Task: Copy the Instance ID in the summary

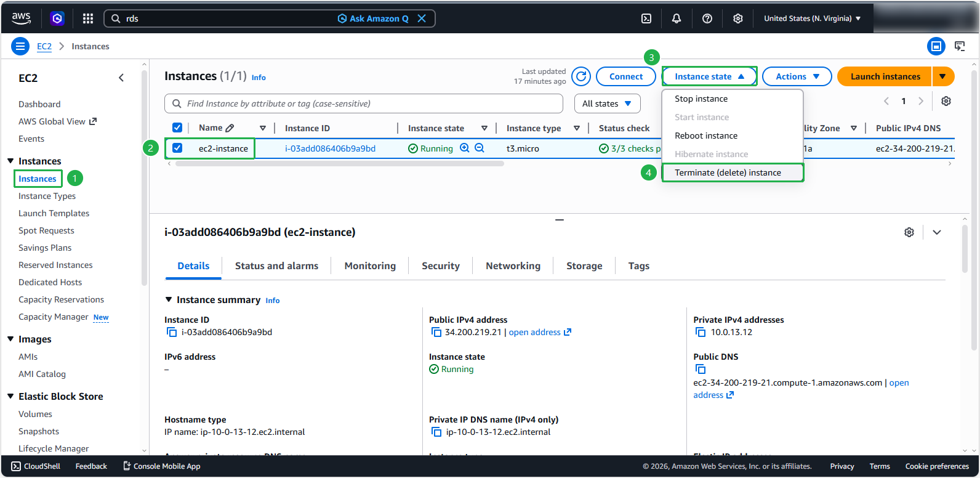Action: point(172,332)
